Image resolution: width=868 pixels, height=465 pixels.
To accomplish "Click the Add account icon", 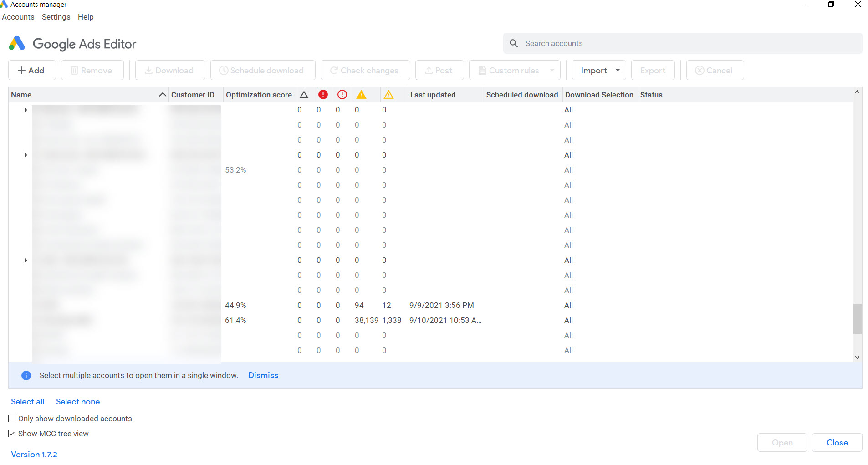I will pos(22,70).
